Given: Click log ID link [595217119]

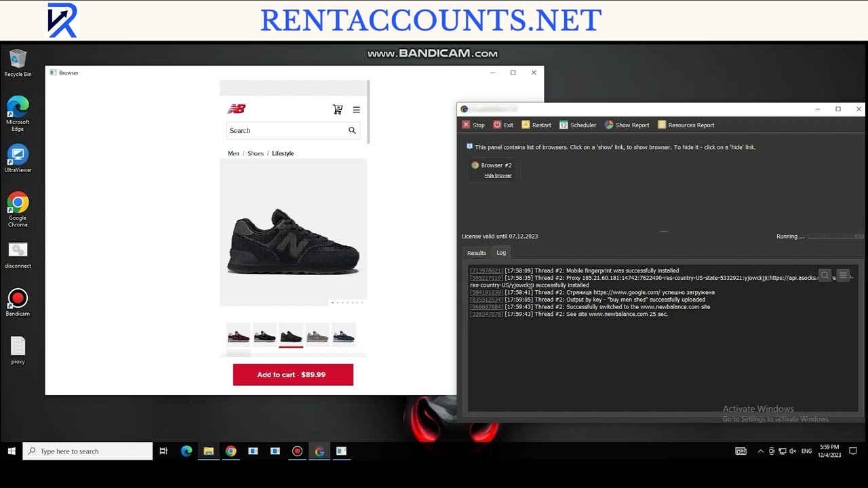Looking at the screenshot, I should (487, 278).
